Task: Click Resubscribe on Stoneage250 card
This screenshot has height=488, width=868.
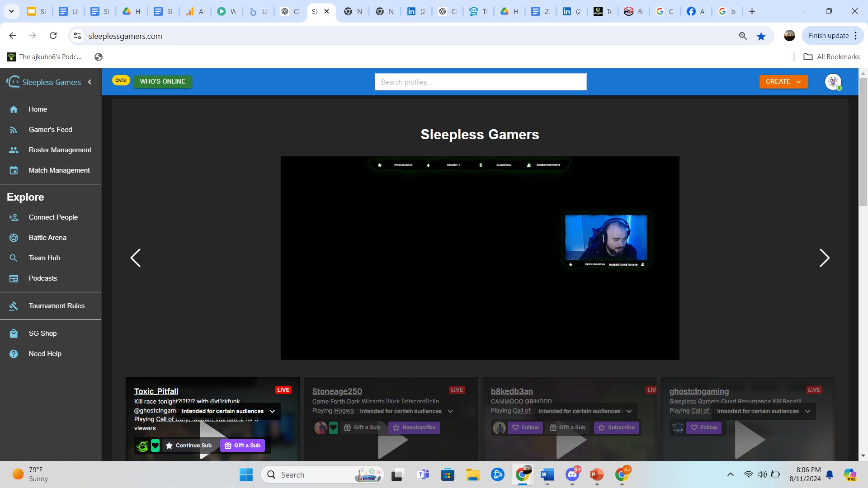Action: [414, 427]
